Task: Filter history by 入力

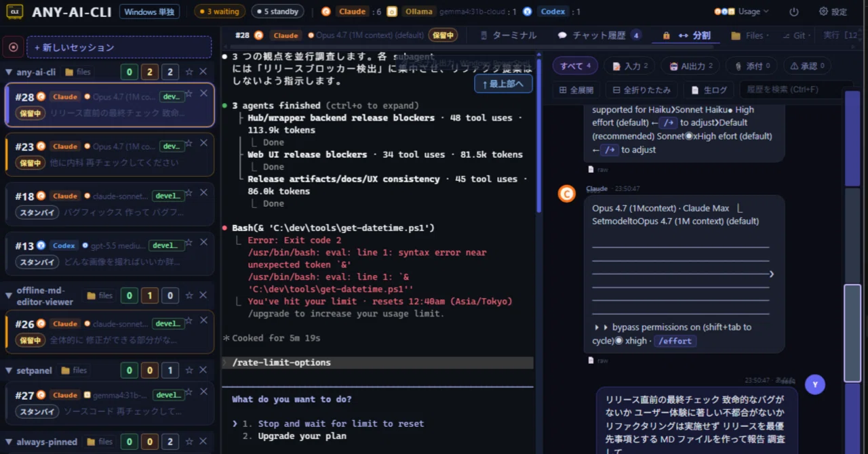Action: [x=630, y=66]
